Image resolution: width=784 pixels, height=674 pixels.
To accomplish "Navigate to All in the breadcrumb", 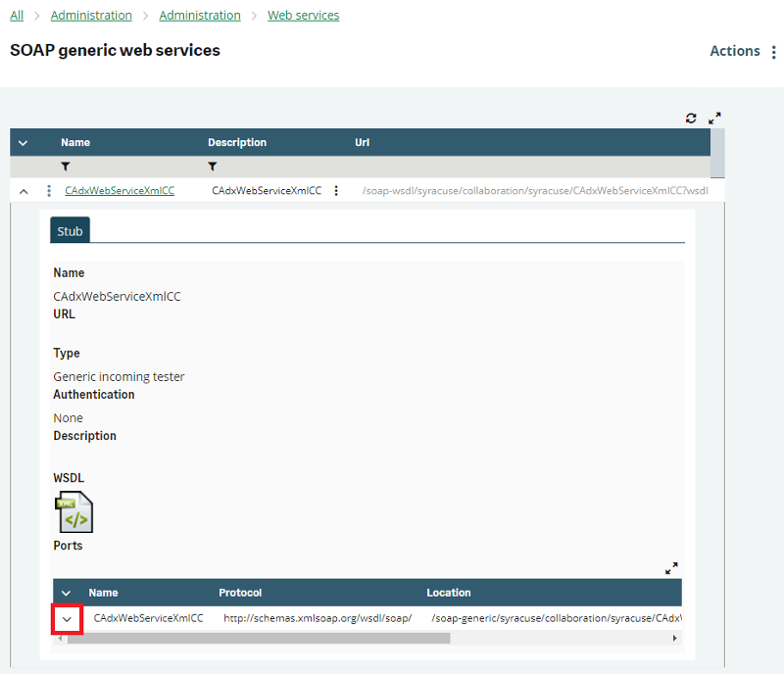I will click(17, 16).
